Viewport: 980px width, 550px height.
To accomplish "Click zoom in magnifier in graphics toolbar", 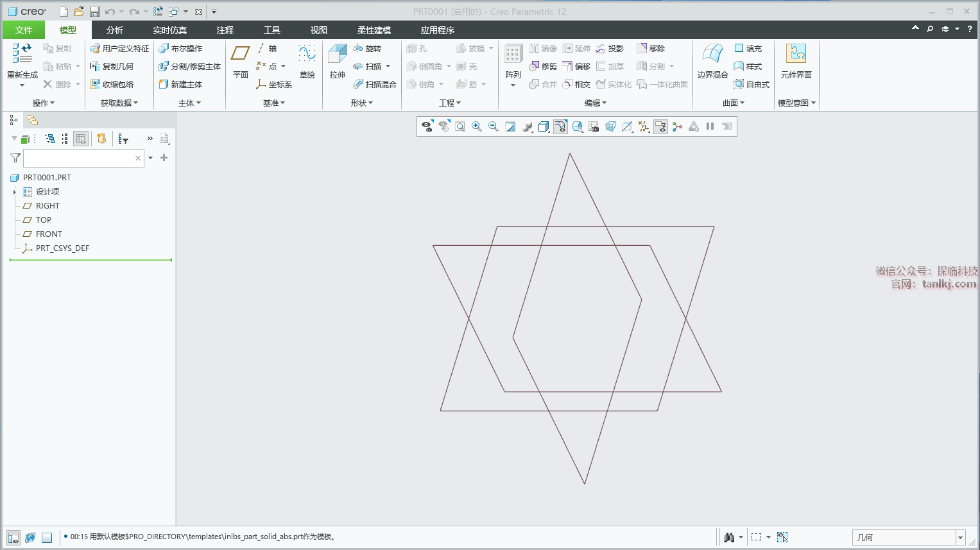I will (x=477, y=127).
